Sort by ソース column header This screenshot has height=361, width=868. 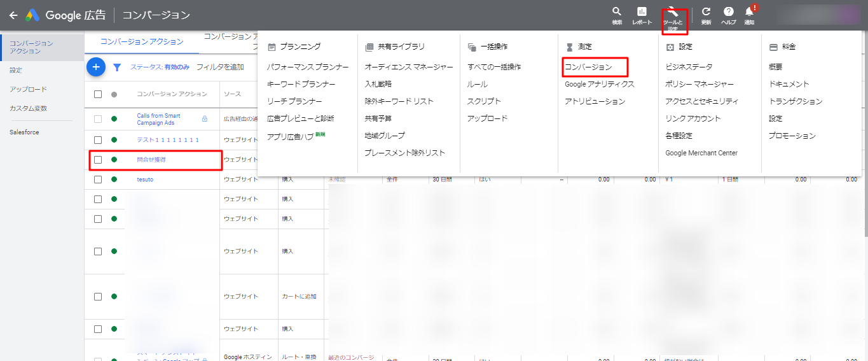pos(231,94)
